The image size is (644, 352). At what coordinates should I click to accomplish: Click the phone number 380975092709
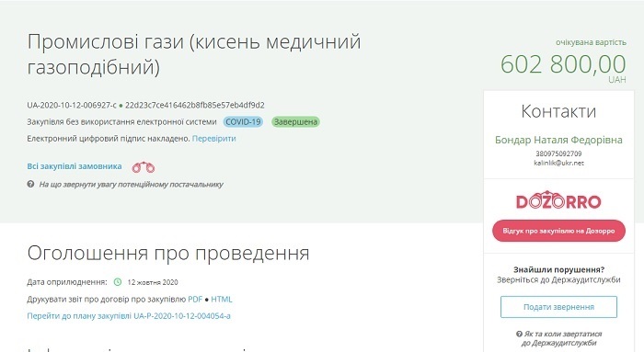point(558,153)
